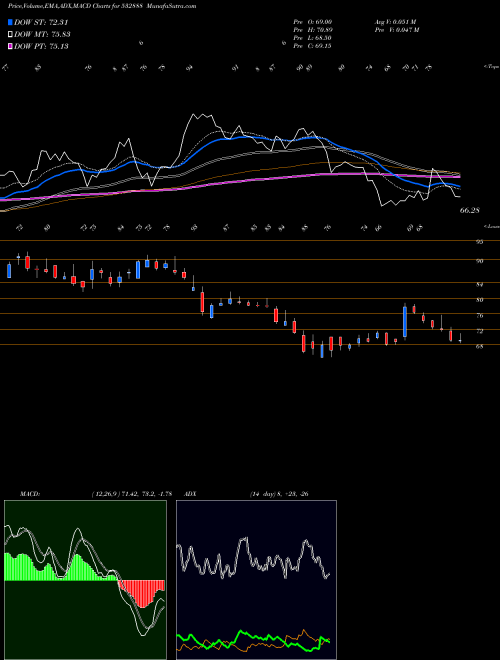Image resolution: width=500 pixels, height=660 pixels.
Task: Click the magenta DOW PT legend square
Action: tap(10, 46)
